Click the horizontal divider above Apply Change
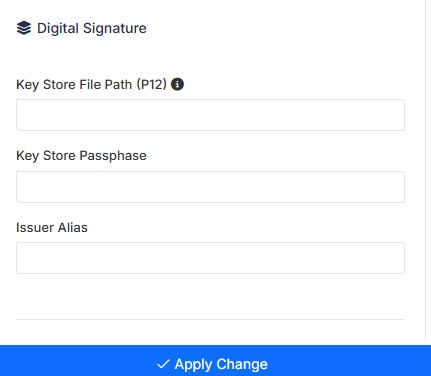 coord(210,319)
